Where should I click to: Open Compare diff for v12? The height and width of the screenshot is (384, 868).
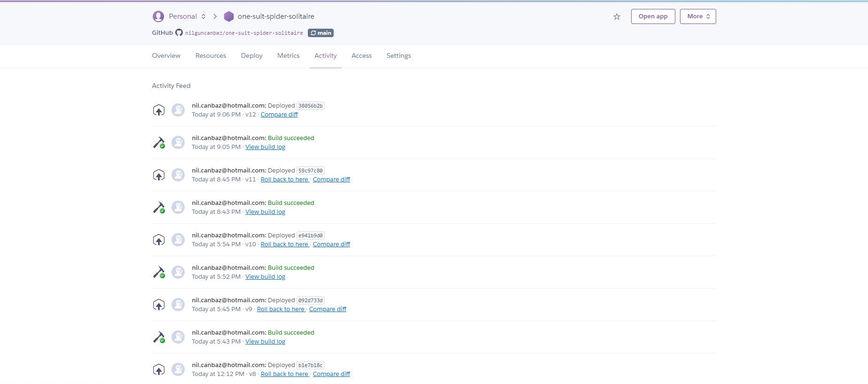279,115
